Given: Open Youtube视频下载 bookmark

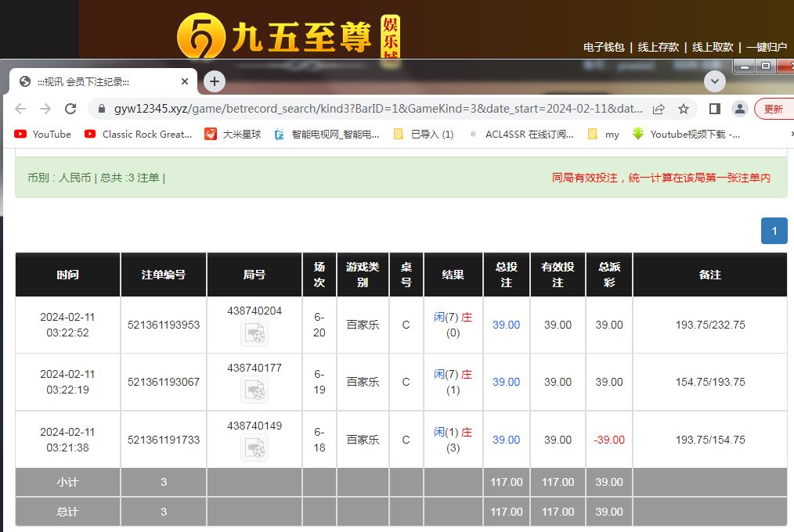Looking at the screenshot, I should [686, 134].
